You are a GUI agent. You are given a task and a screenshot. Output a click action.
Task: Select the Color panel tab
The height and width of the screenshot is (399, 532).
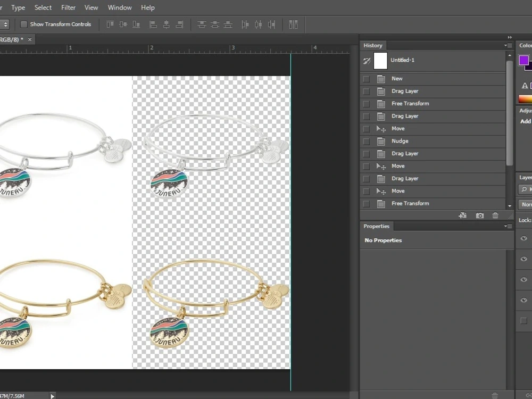(525, 45)
